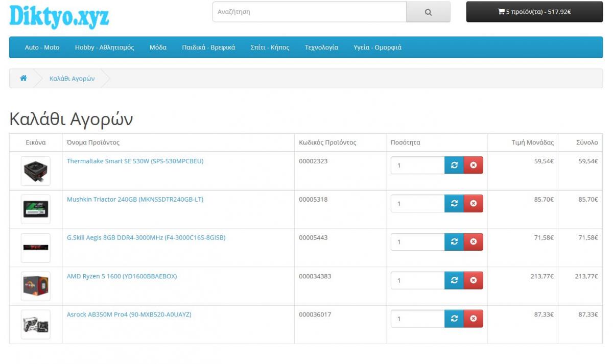Screen dimensions: 613x364
Task: Open the Auto - Moto category
Action: coord(42,47)
